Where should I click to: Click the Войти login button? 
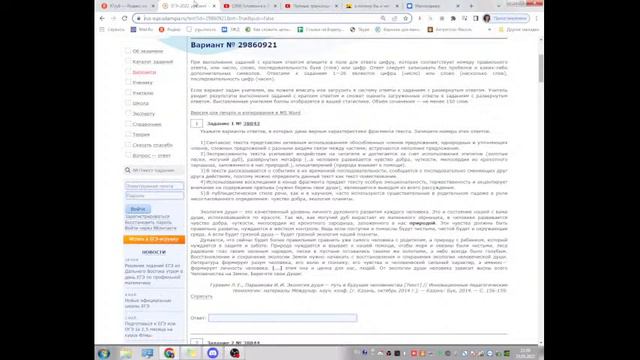138,209
